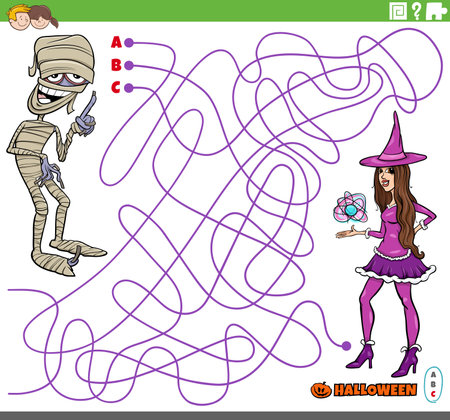Select the red letter B
The width and height of the screenshot is (450, 420).
(x=116, y=65)
